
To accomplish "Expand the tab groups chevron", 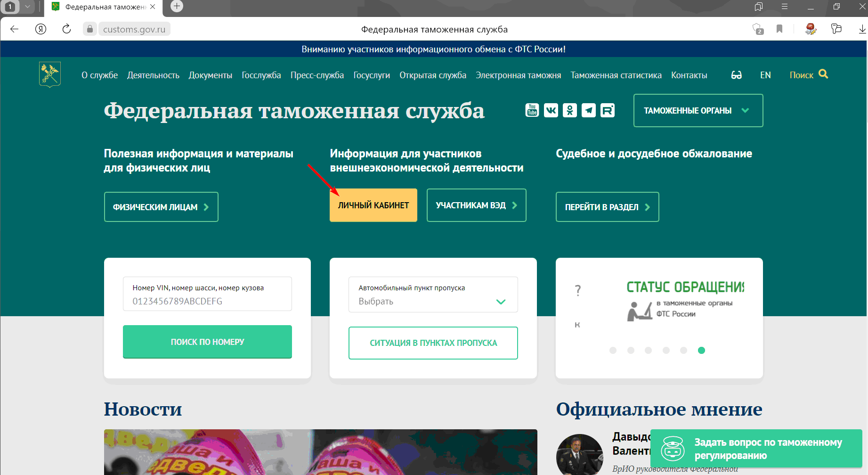I will [x=27, y=7].
